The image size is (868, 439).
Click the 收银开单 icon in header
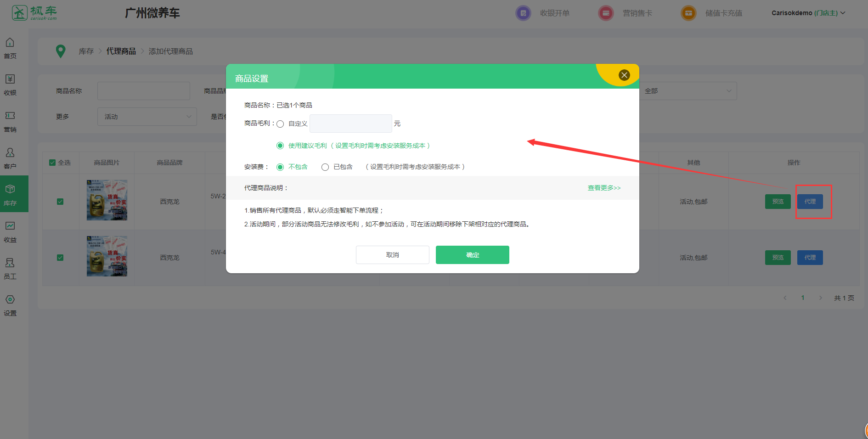[x=523, y=13]
